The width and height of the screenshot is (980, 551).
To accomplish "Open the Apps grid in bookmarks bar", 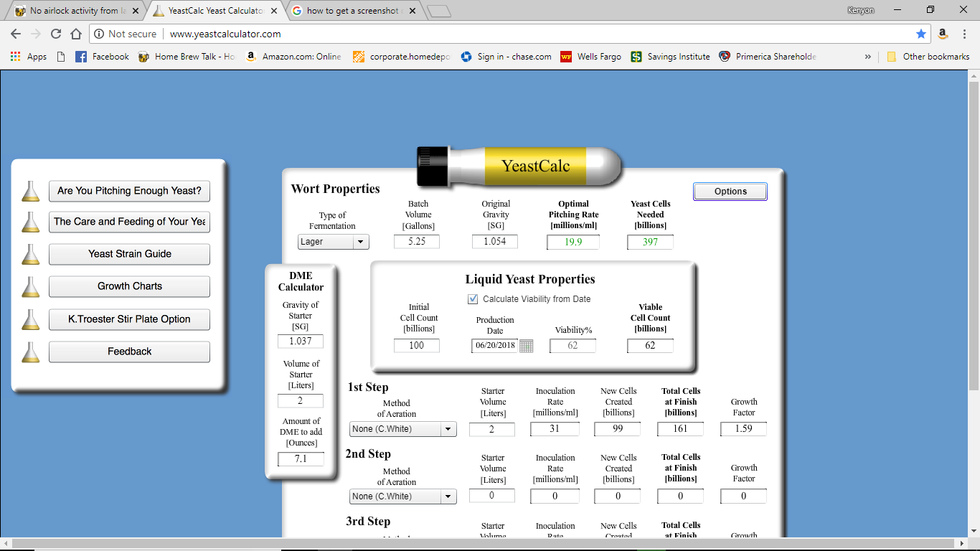I will [x=29, y=57].
